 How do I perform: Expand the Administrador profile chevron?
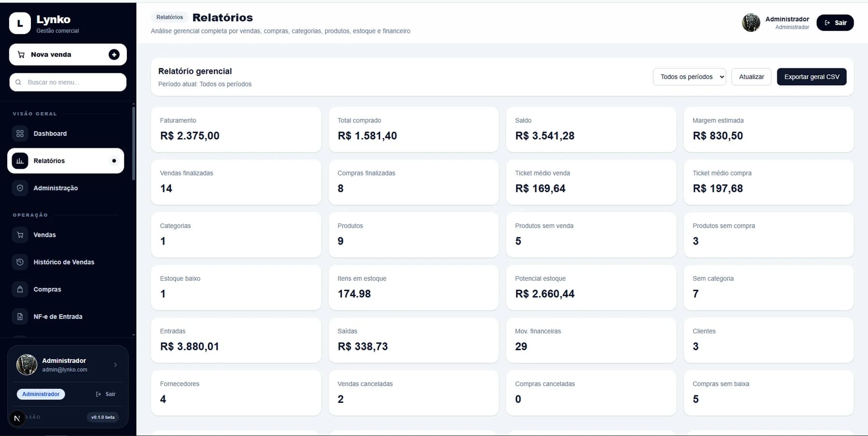[115, 365]
